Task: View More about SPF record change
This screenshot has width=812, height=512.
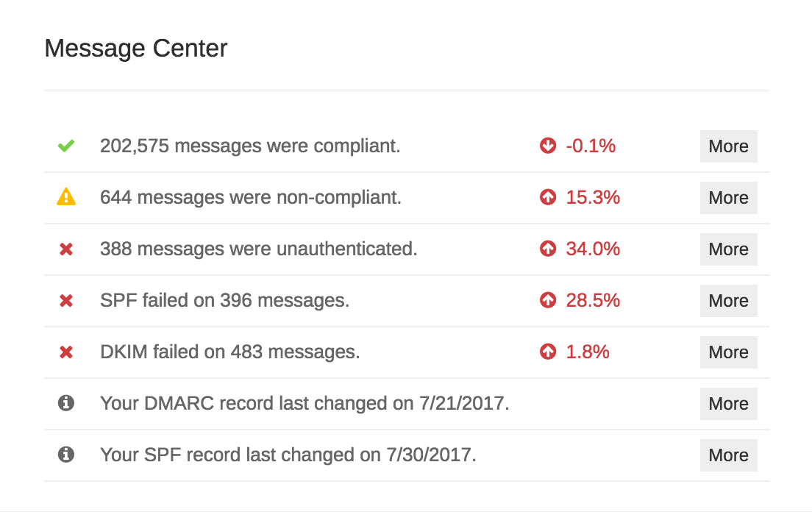Action: coord(729,455)
